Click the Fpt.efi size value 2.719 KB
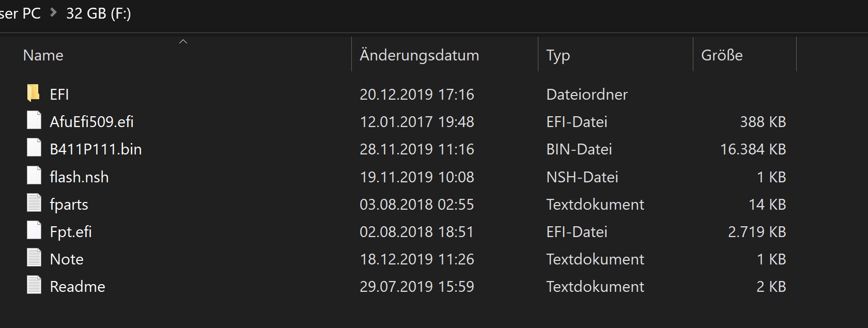The width and height of the screenshot is (868, 328). pyautogui.click(x=757, y=232)
